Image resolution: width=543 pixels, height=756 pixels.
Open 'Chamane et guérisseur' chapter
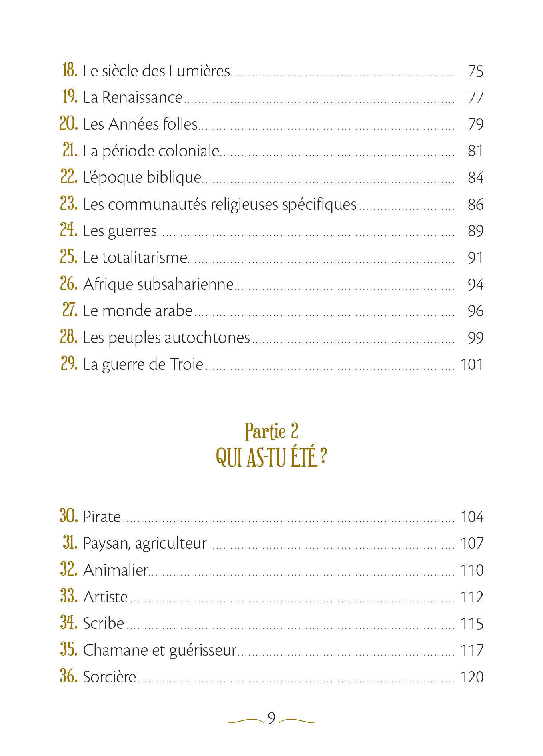click(x=160, y=650)
